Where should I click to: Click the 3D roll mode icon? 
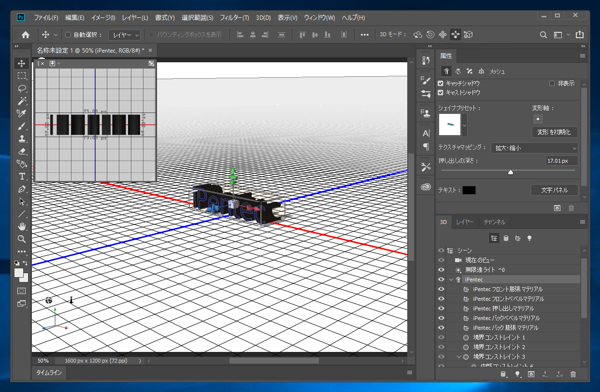click(430, 35)
